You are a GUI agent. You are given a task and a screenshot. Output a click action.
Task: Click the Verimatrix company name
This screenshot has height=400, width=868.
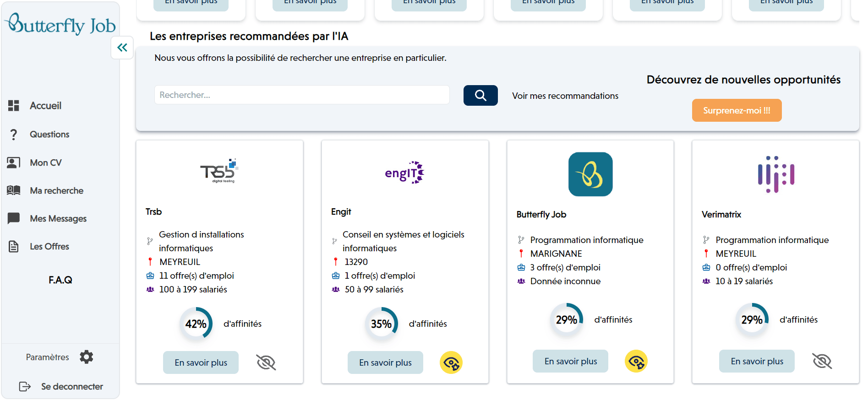point(721,214)
